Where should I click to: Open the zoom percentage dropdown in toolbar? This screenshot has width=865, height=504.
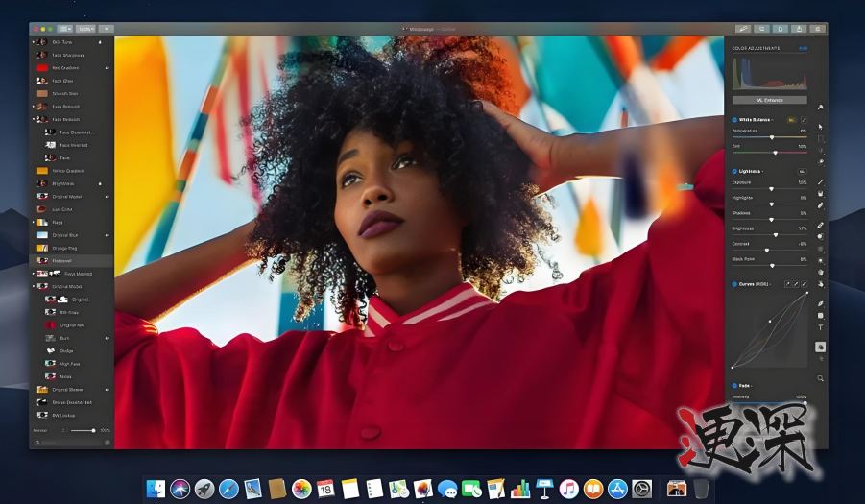coord(86,29)
